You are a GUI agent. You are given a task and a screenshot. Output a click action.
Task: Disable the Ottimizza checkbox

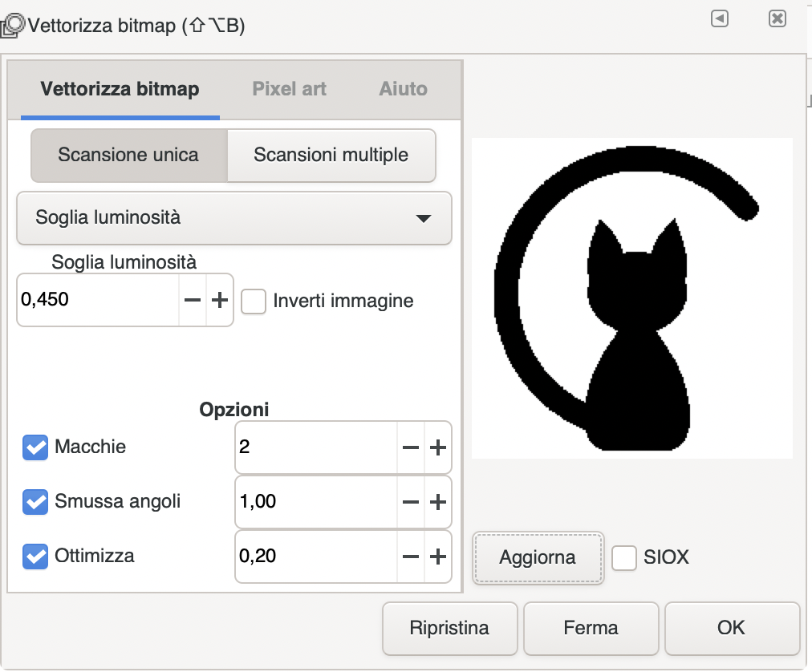[x=35, y=556]
